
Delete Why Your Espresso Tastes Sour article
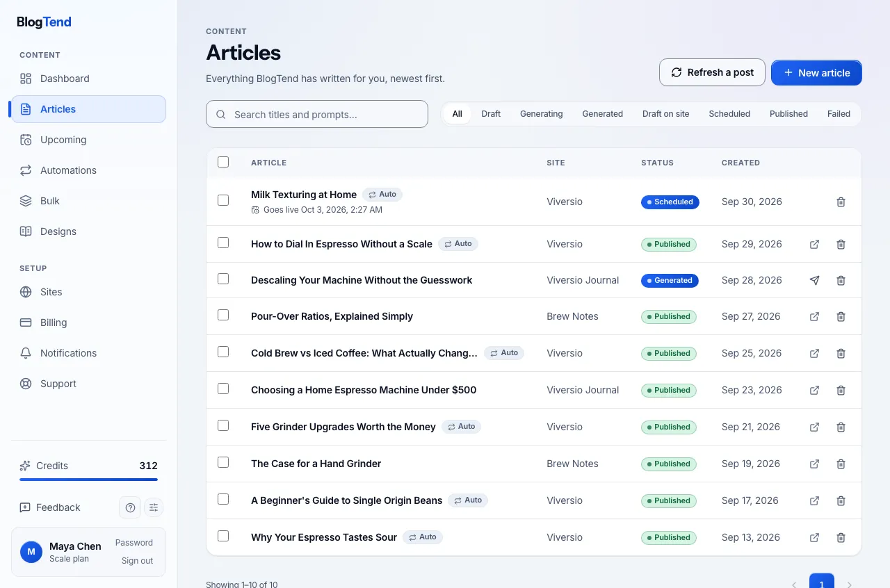841,538
